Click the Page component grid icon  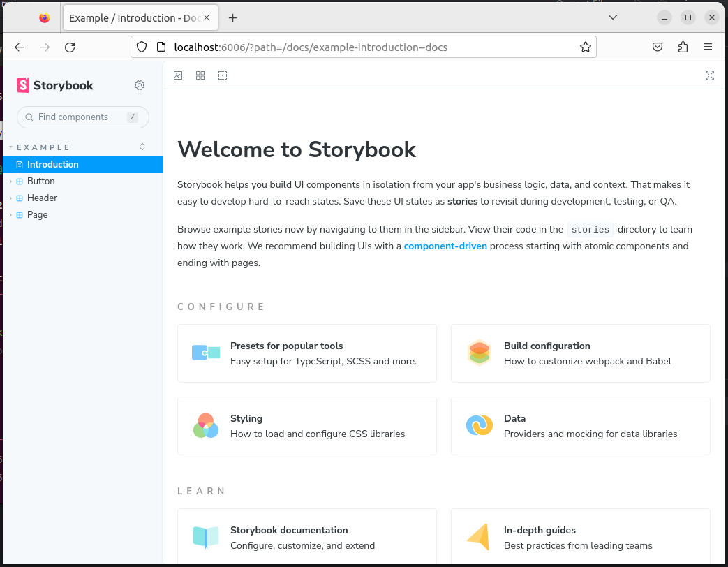(x=20, y=215)
